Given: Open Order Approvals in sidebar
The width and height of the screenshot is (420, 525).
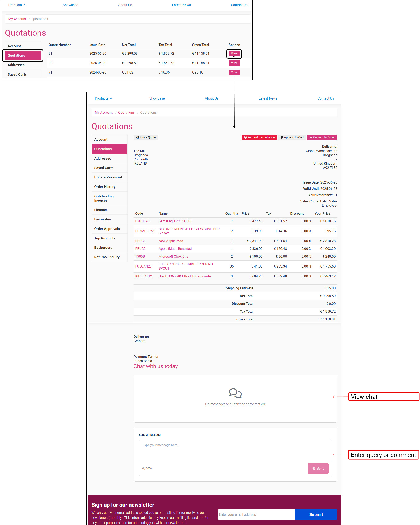Looking at the screenshot, I should (109, 229).
